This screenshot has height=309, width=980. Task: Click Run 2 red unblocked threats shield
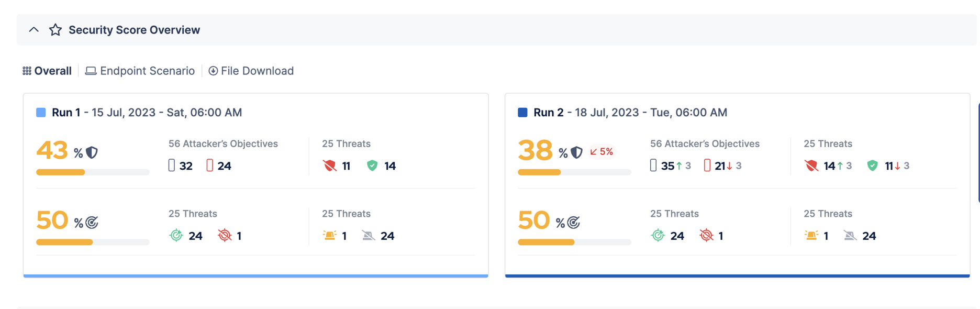pyautogui.click(x=811, y=166)
